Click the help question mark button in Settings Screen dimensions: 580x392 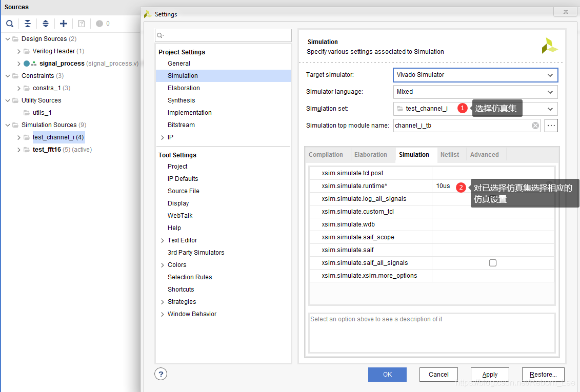pos(161,374)
